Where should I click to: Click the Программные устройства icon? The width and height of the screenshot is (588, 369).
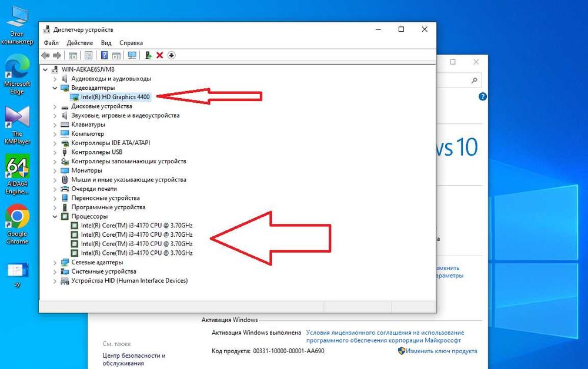coord(65,207)
